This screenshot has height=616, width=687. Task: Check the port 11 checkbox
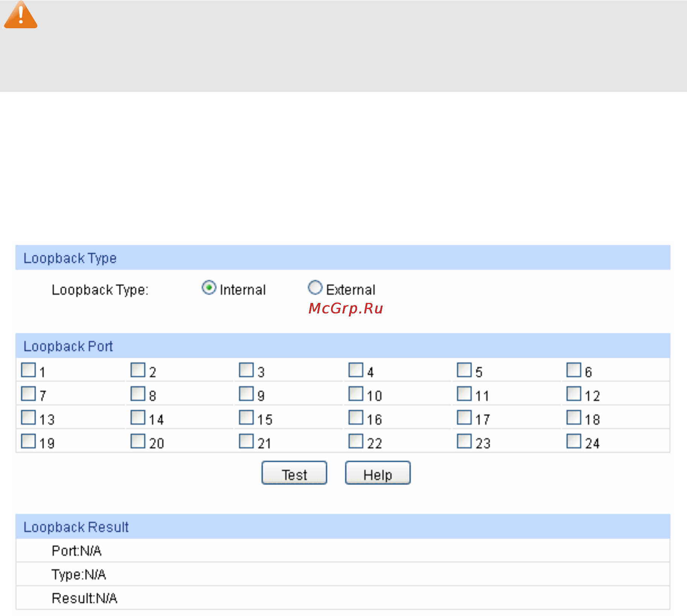pyautogui.click(x=464, y=394)
